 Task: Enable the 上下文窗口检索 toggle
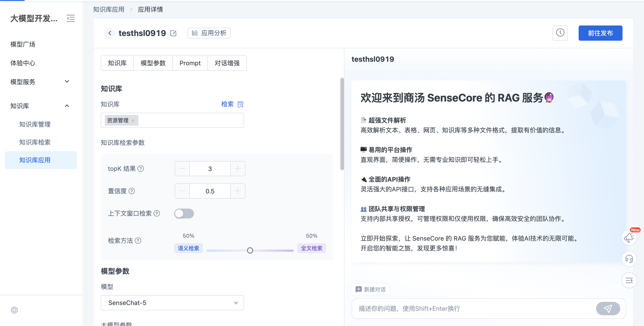(184, 214)
